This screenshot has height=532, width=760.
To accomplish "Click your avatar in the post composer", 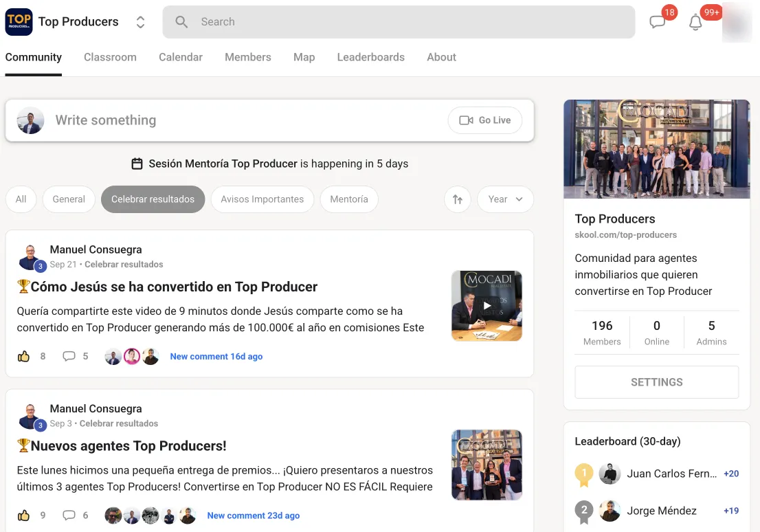I will [30, 120].
